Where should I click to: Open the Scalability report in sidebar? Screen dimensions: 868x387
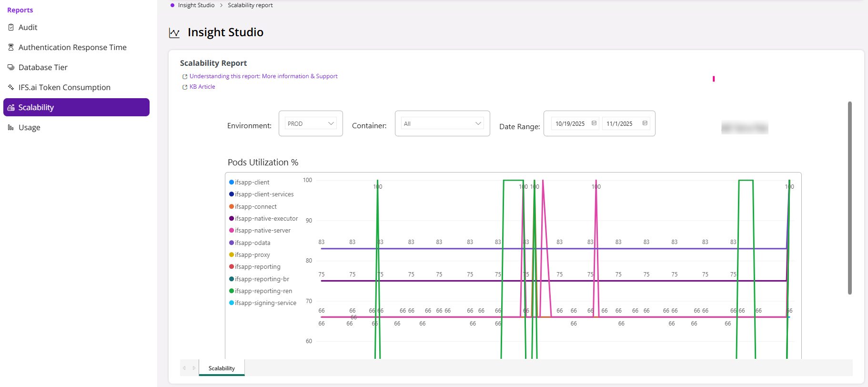(76, 107)
